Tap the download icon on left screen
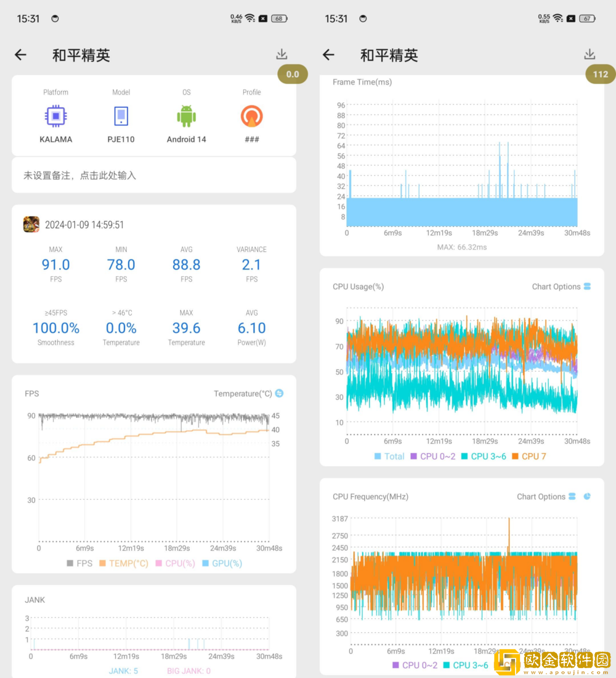This screenshot has height=678, width=616. click(282, 54)
